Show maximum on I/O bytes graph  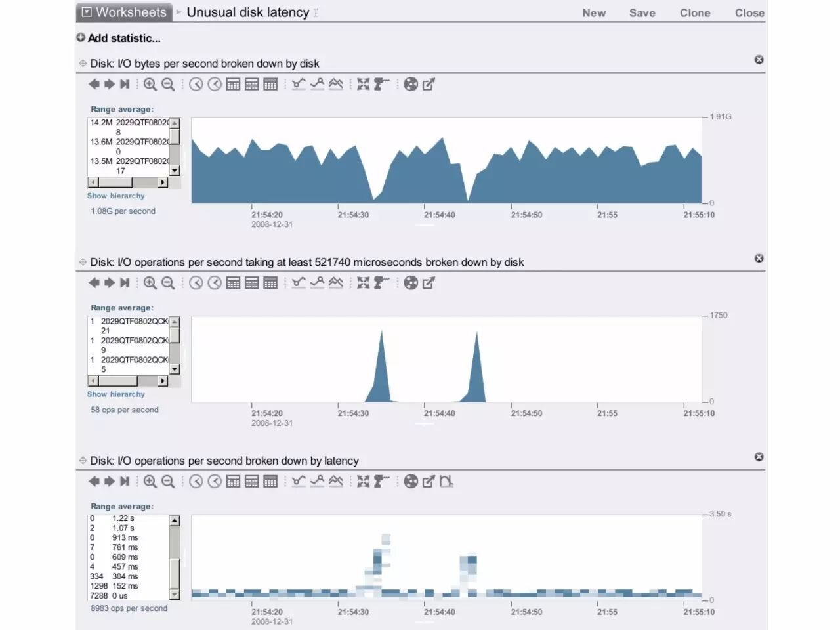(317, 84)
